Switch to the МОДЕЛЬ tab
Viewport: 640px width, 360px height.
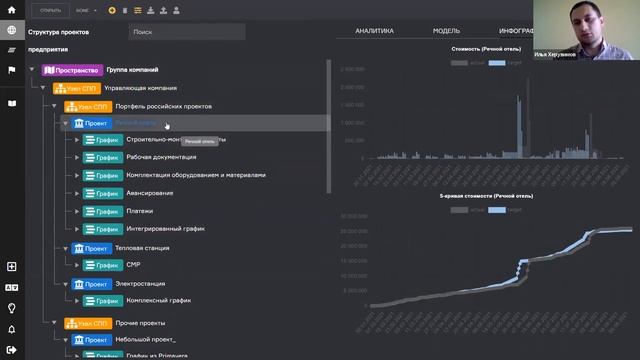click(x=446, y=31)
